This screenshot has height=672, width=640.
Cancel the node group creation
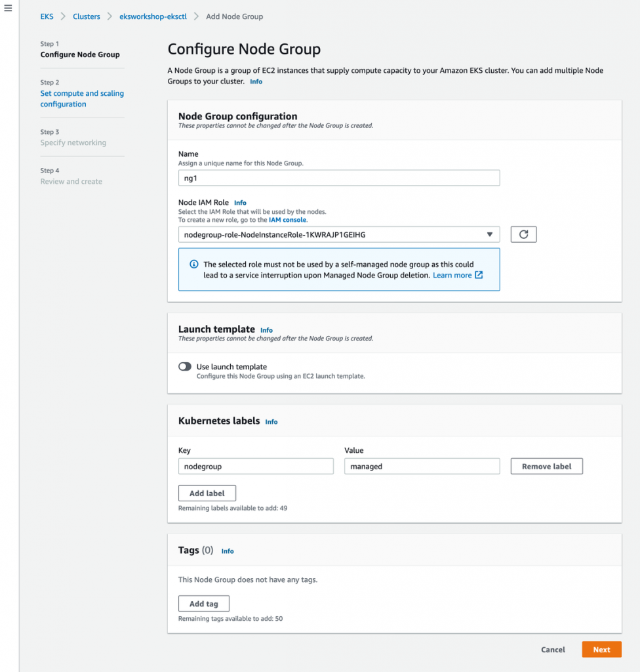pyautogui.click(x=553, y=650)
